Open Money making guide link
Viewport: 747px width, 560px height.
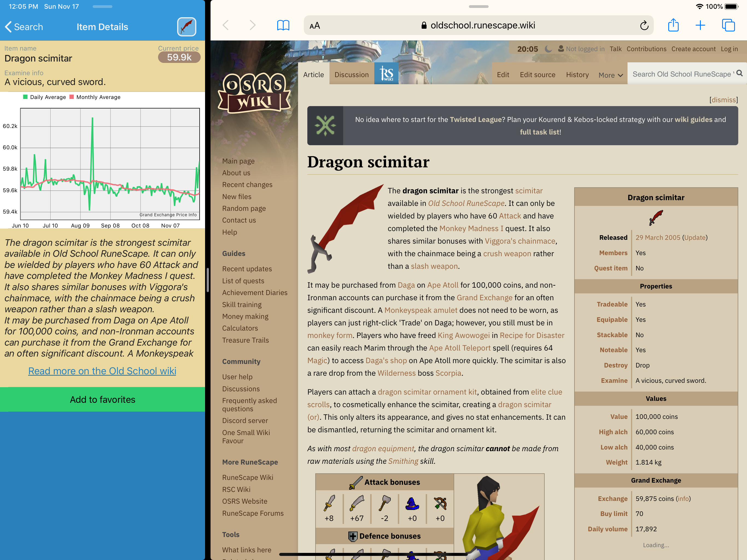click(x=245, y=316)
